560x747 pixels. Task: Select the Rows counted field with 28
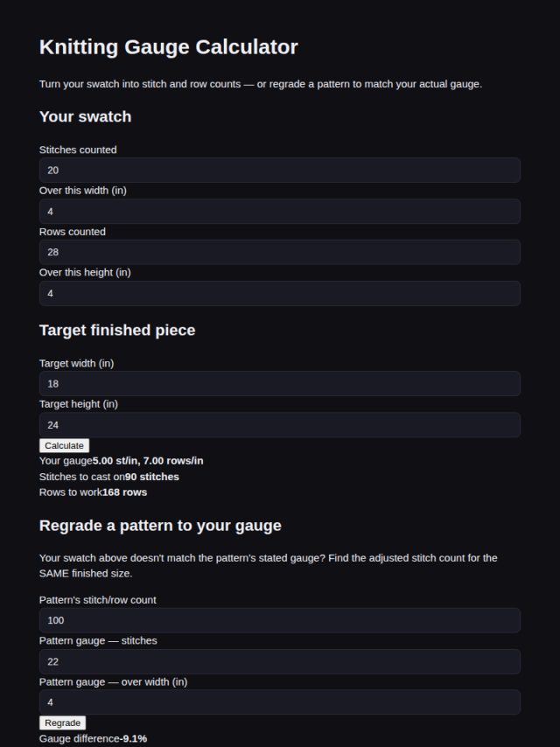[280, 252]
